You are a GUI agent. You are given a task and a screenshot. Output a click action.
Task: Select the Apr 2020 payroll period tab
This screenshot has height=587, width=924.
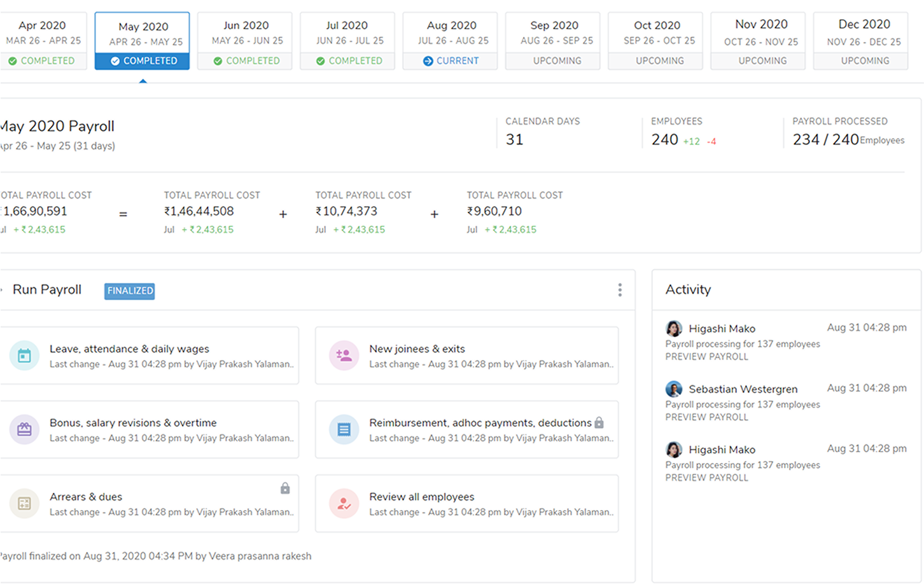click(x=43, y=41)
